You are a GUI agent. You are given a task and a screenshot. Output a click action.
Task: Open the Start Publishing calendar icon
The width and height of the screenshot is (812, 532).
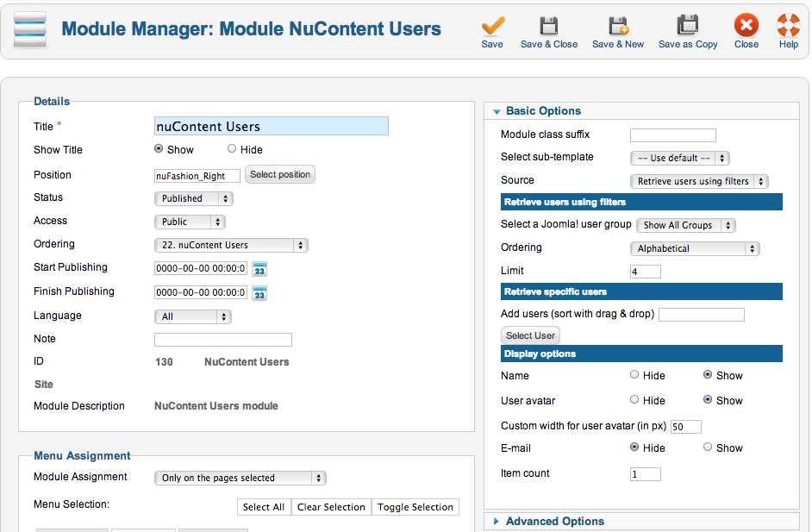click(x=259, y=269)
